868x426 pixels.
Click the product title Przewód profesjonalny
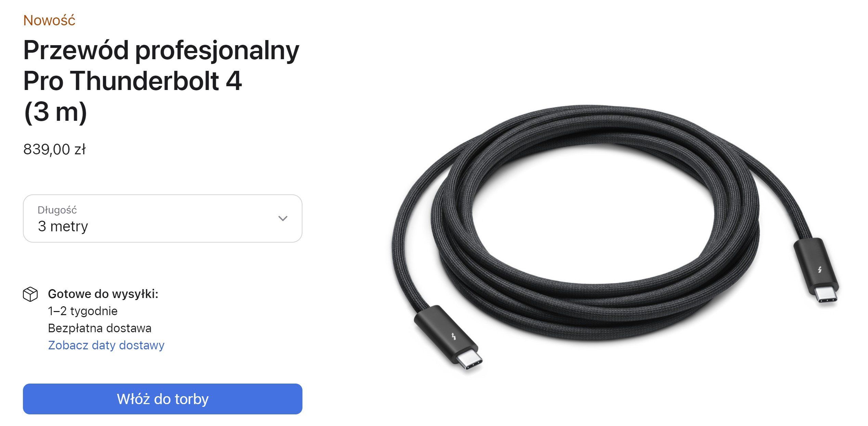tap(161, 51)
